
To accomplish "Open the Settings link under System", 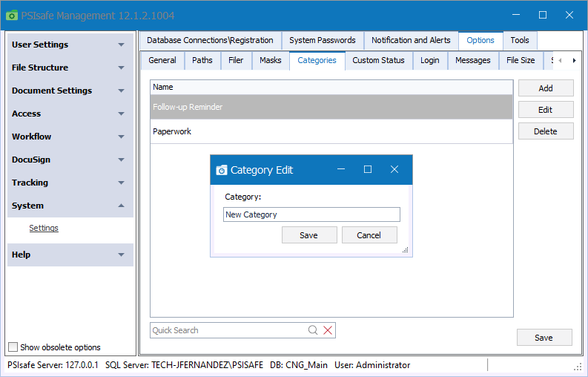I will click(44, 228).
